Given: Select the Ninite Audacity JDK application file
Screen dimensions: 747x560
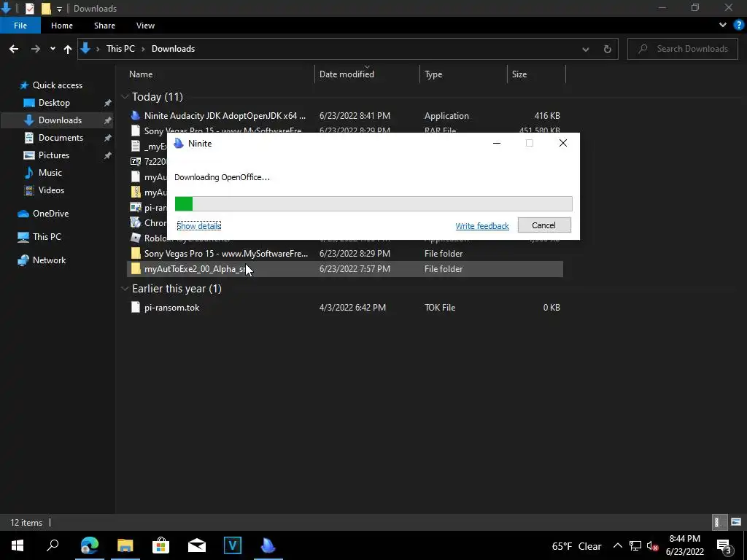Looking at the screenshot, I should click(x=345, y=116).
